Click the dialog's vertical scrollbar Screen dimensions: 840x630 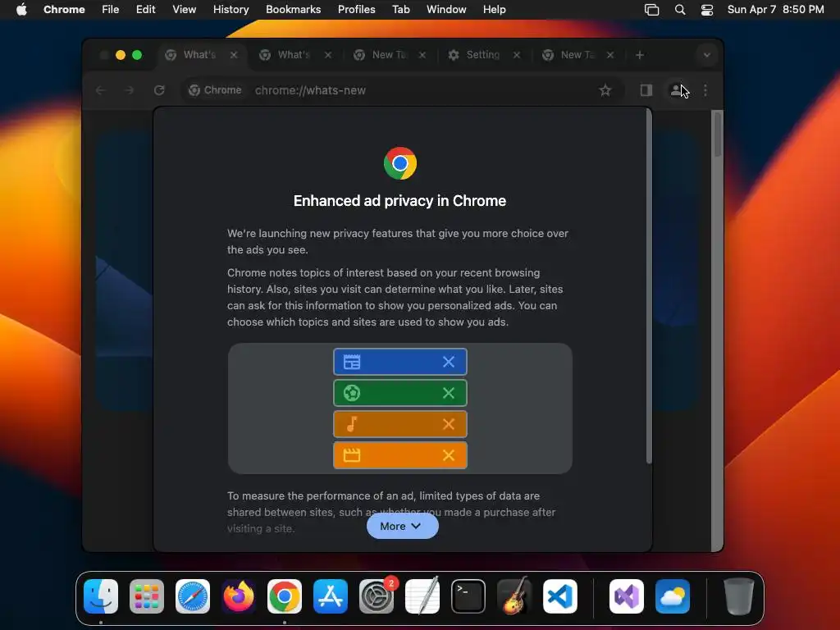tap(649, 286)
